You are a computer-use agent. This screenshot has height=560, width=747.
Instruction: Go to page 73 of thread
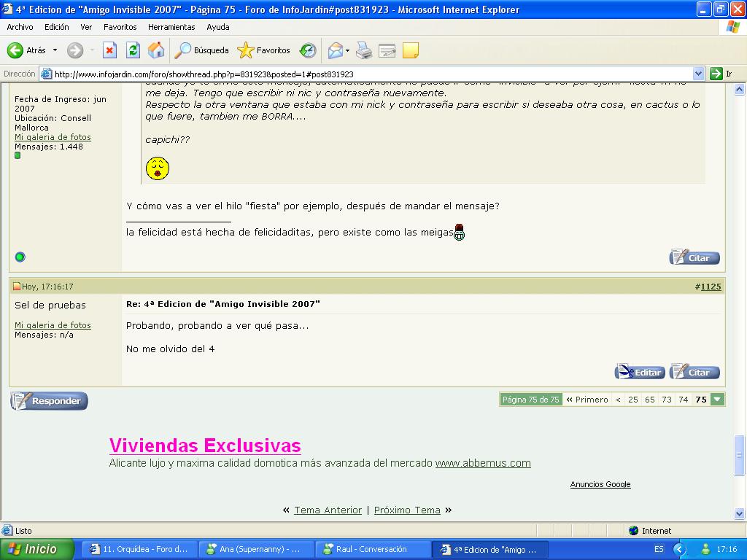click(x=667, y=400)
